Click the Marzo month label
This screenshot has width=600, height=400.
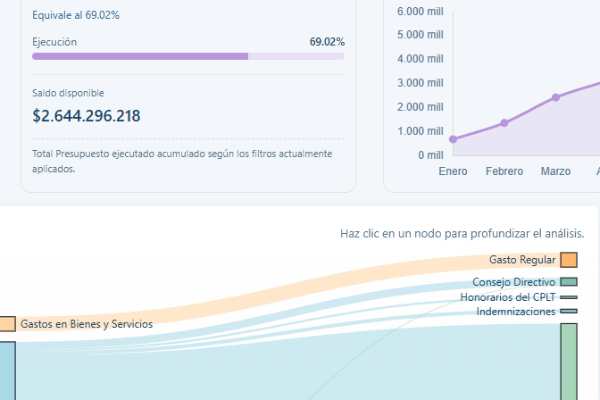point(556,171)
